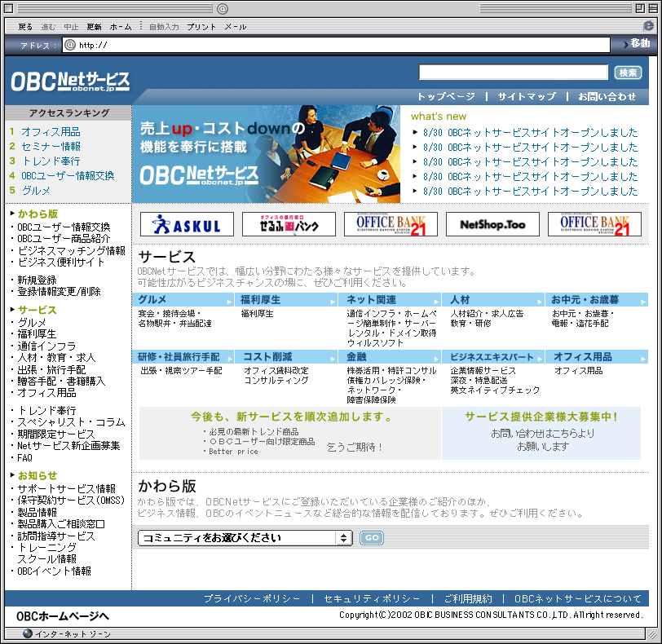662x644 pixels.
Task: Open スペシャリスト・コラム in the sidebar
Action: 72,422
